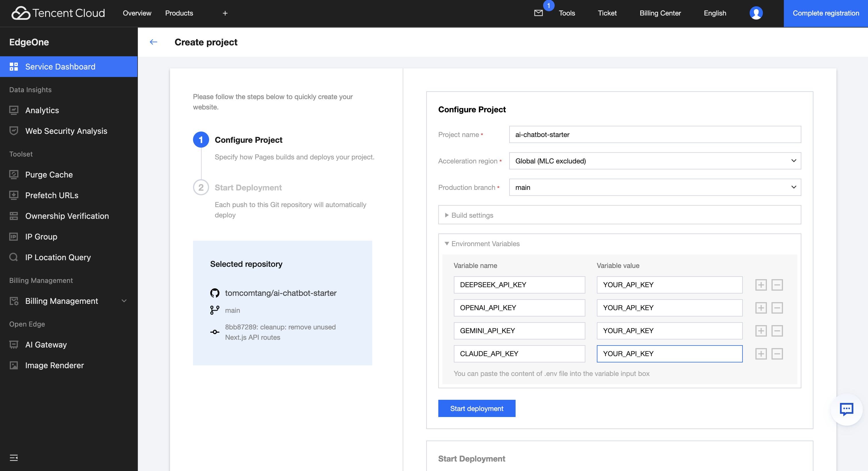Click the AI Gateway icon

click(x=14, y=345)
